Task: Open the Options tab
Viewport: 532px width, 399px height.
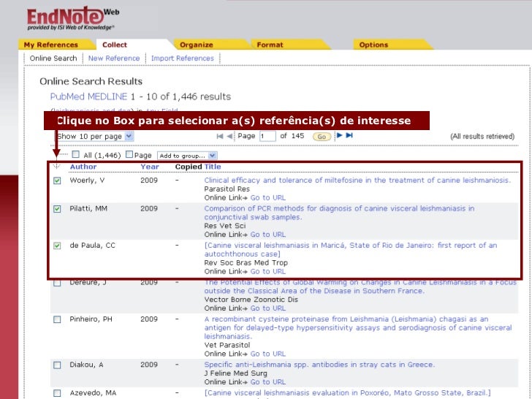Action: click(373, 45)
